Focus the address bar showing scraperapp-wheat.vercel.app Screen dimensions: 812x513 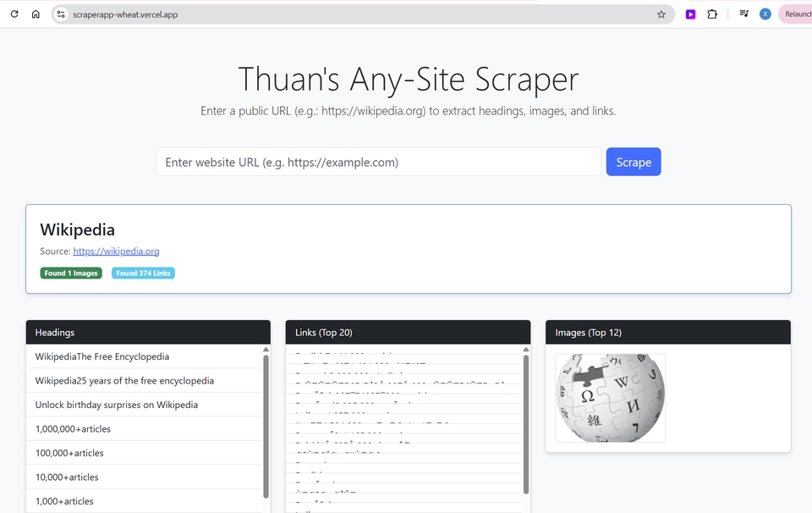click(363, 14)
